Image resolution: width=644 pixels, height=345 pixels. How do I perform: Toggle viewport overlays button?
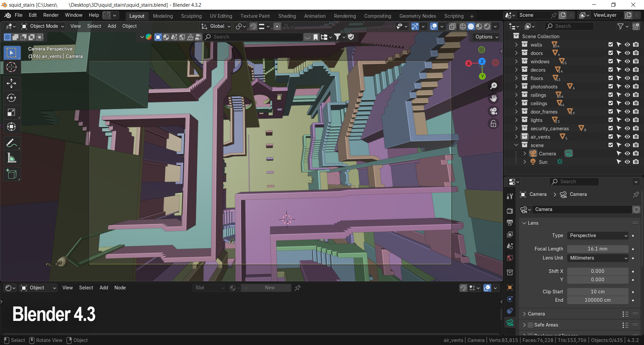click(434, 26)
